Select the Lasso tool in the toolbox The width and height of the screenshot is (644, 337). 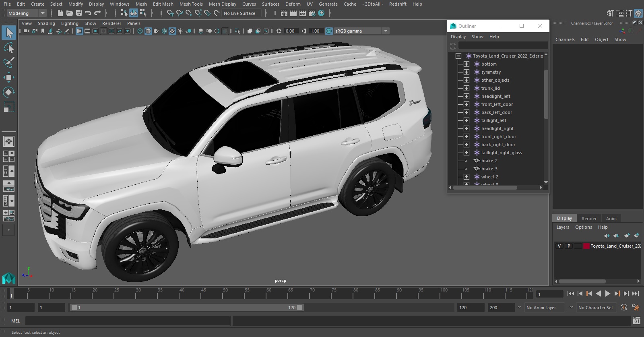pyautogui.click(x=8, y=48)
